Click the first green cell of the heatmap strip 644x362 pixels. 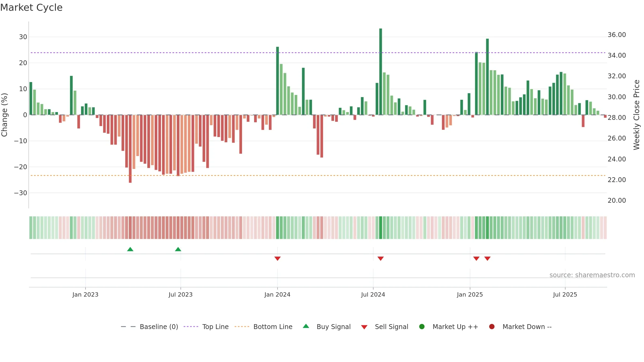31,228
